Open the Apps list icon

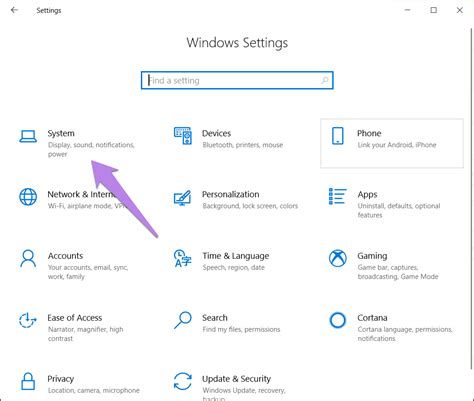click(x=337, y=196)
